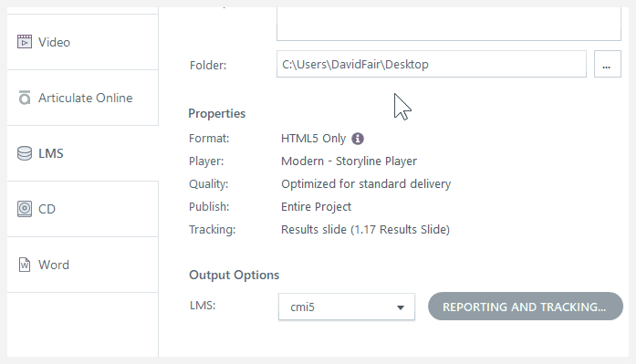Open the CD publish tab
The image size is (636, 364).
83,209
